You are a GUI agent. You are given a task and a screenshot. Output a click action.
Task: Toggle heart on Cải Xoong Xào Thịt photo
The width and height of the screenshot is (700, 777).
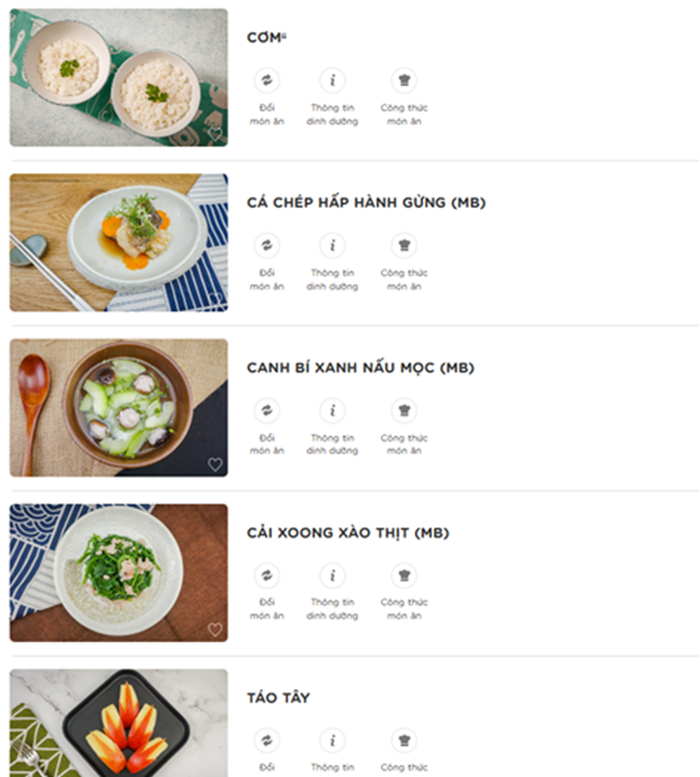click(215, 629)
